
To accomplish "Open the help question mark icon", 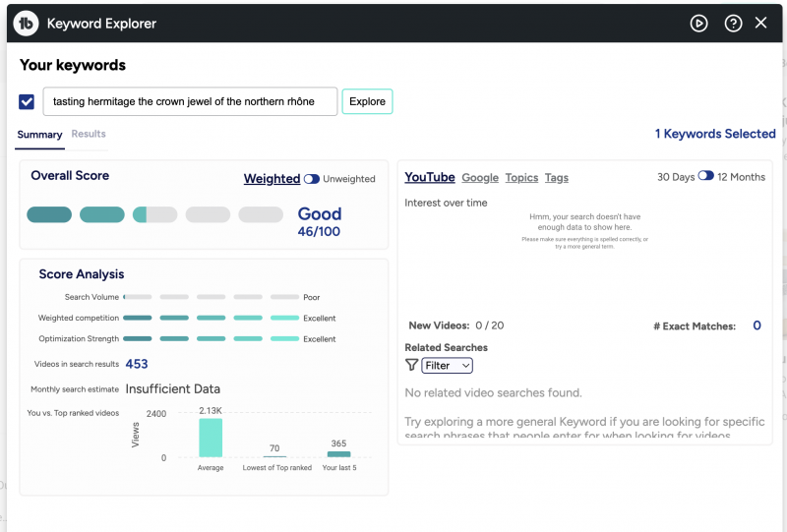I will tap(733, 23).
